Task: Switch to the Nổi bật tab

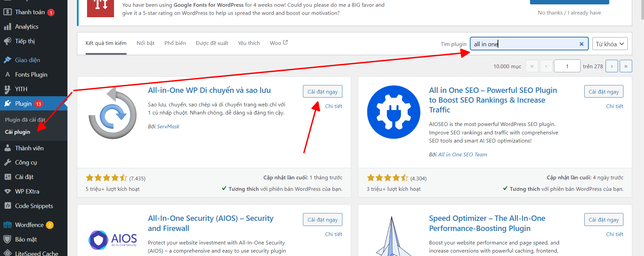Action: click(145, 43)
